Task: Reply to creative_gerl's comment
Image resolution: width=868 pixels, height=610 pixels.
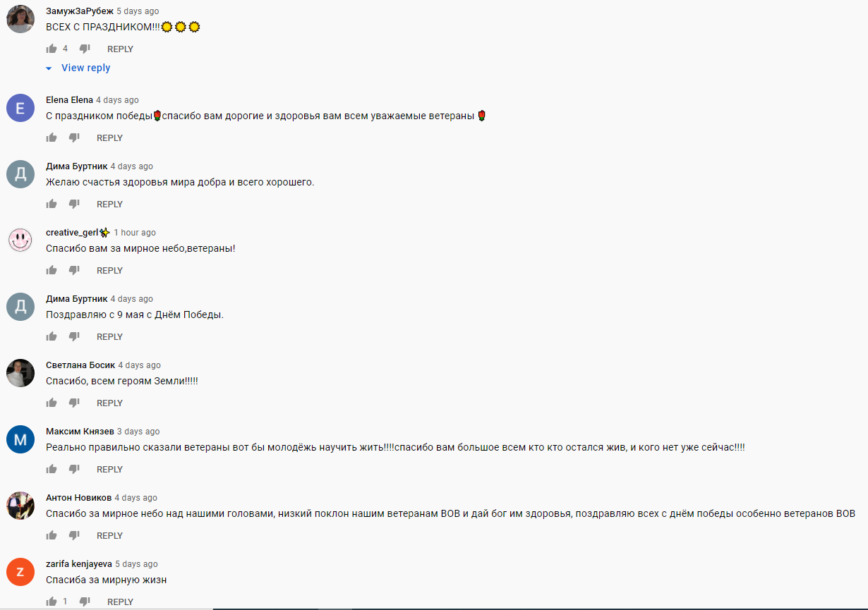Action: (x=109, y=271)
